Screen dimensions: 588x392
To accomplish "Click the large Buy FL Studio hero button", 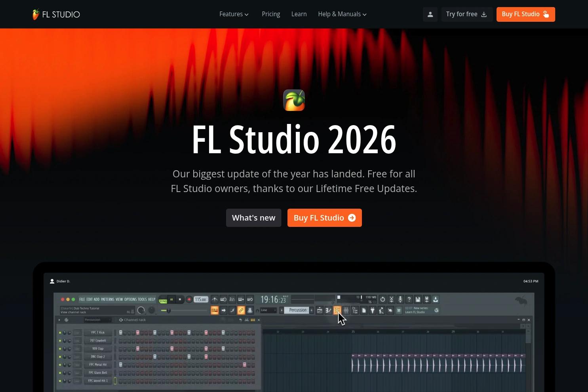I will [x=325, y=218].
